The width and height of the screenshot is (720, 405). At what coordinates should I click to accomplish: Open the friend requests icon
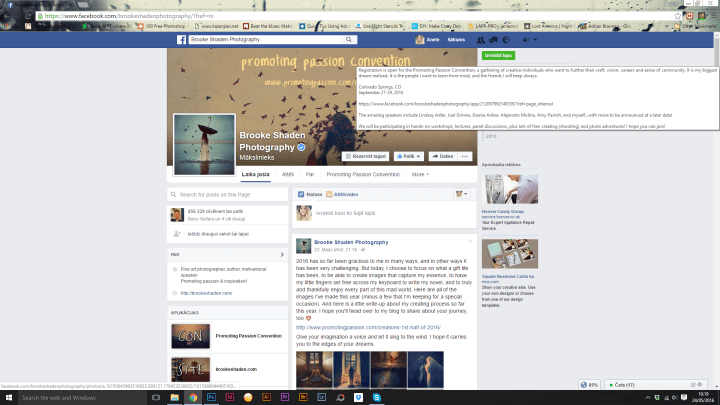(x=480, y=40)
